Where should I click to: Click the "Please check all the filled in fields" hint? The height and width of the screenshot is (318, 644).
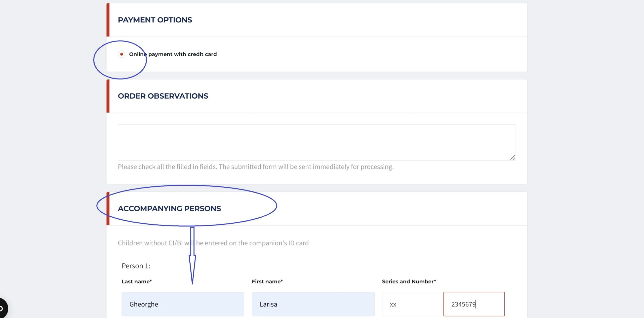[x=256, y=167]
